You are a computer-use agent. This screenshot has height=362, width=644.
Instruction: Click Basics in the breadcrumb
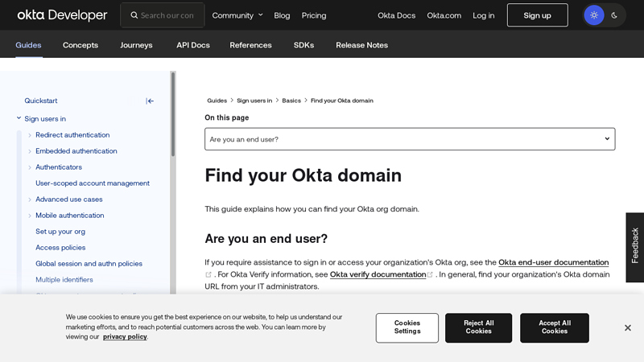(291, 101)
